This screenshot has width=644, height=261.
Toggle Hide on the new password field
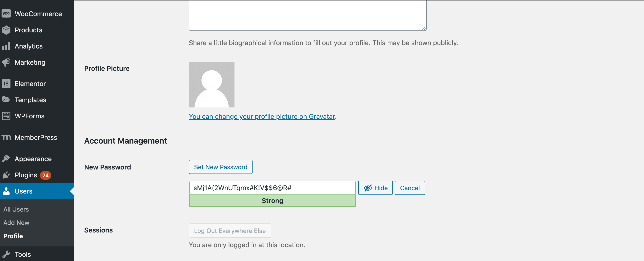(375, 188)
